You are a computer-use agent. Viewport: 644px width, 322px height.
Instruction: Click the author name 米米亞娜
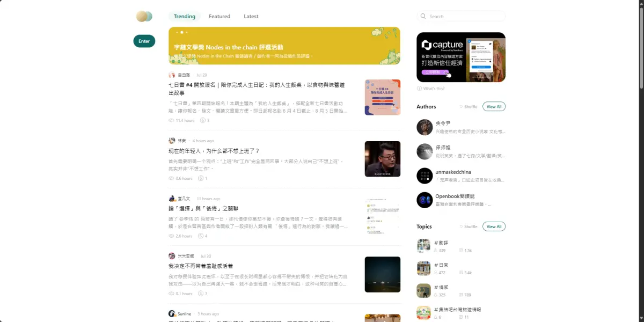point(186,256)
